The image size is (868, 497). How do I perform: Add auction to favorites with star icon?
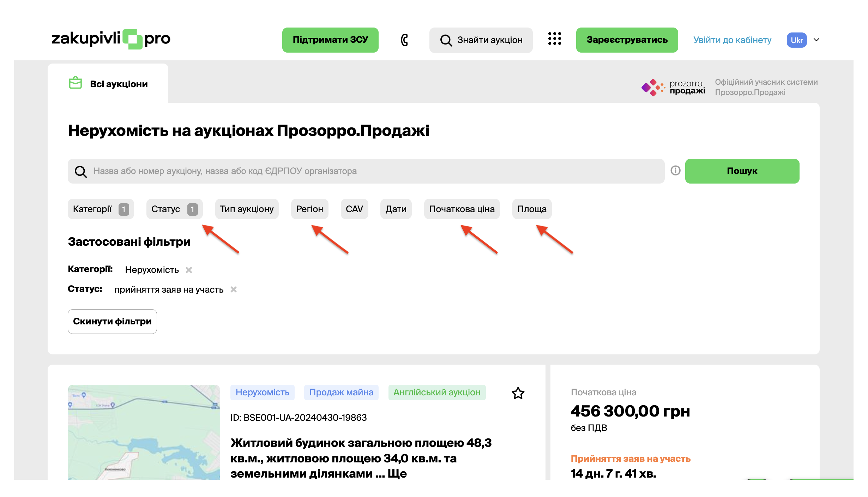[518, 393]
